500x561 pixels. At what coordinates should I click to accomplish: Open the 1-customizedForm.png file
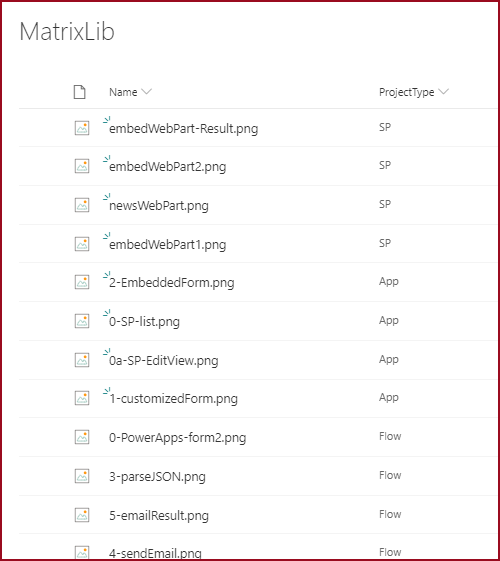173,399
